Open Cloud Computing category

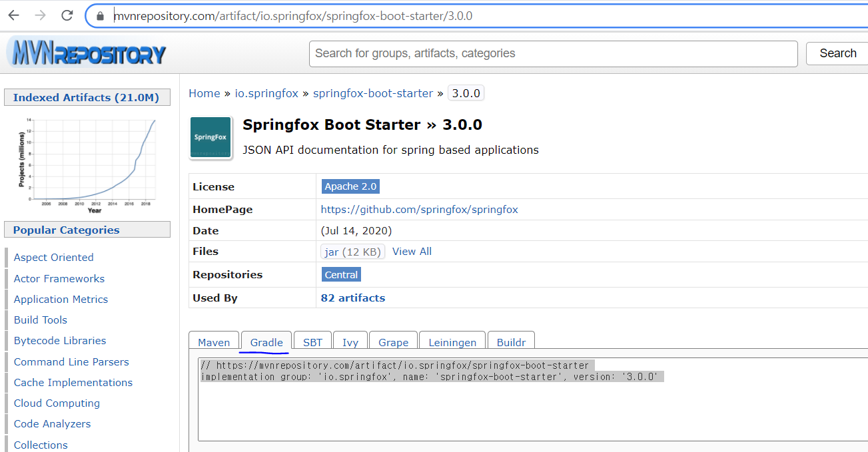[x=57, y=403]
